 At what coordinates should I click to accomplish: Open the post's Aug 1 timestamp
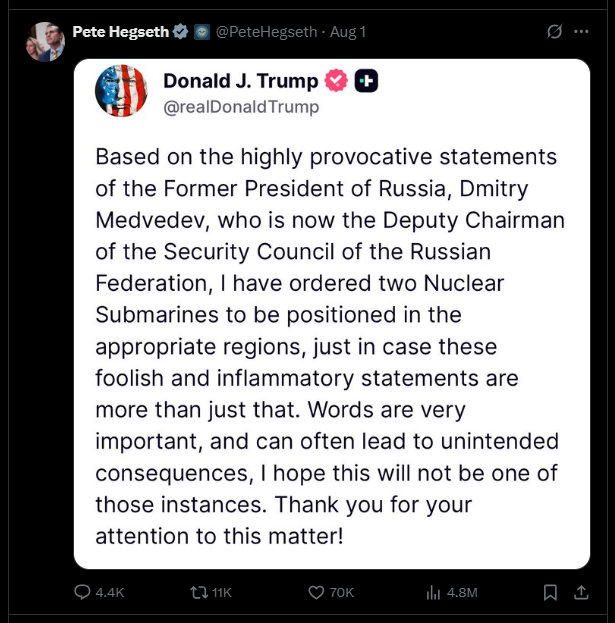(350, 32)
